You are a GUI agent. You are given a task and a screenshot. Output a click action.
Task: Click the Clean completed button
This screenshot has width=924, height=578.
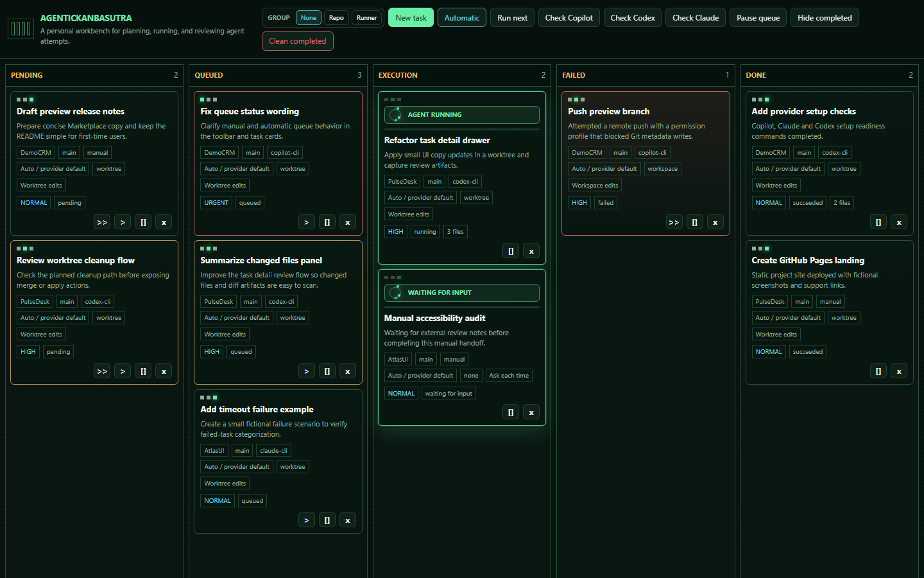click(298, 41)
